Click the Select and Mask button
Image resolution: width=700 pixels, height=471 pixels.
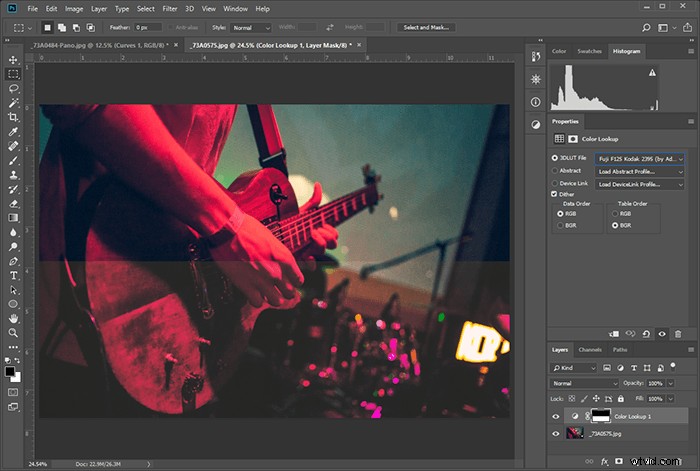coord(426,28)
